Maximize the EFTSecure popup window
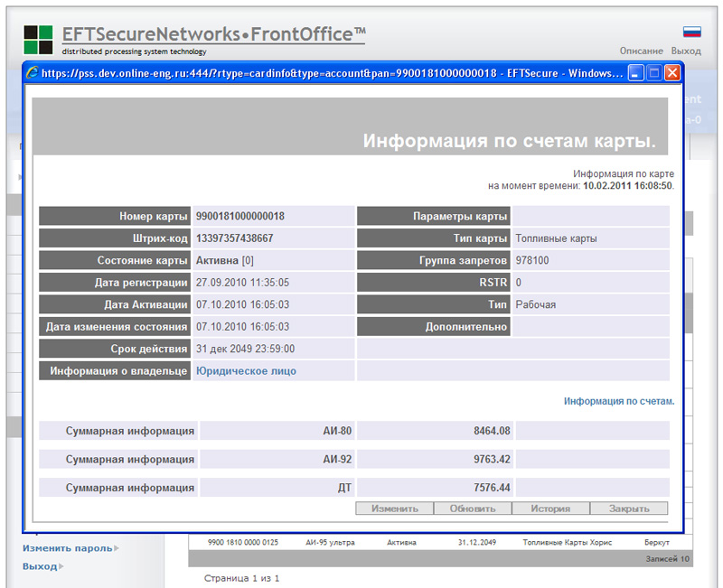The height and width of the screenshot is (588, 723). point(653,73)
